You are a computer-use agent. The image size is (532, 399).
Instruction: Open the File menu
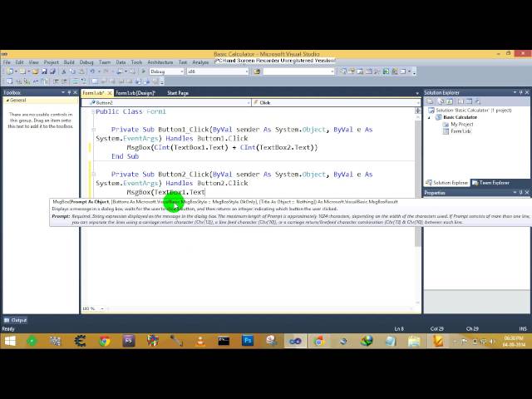7,62
